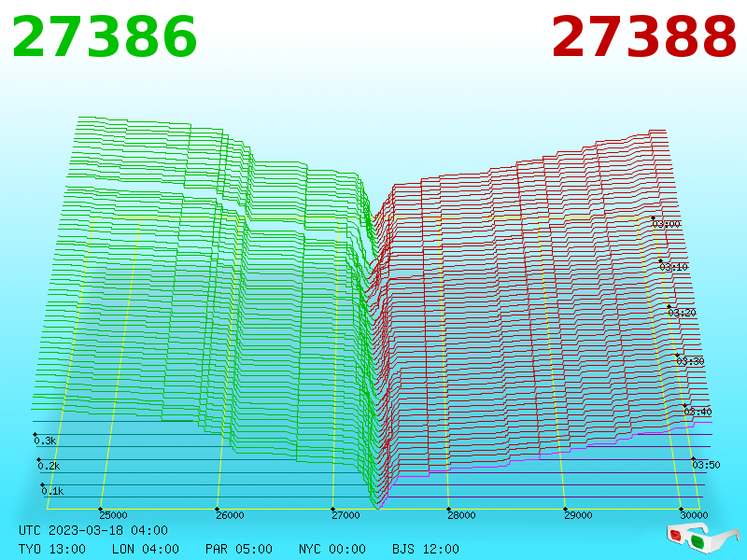The image size is (747, 560).
Task: Click the green bid price 27386
Action: [x=105, y=36]
